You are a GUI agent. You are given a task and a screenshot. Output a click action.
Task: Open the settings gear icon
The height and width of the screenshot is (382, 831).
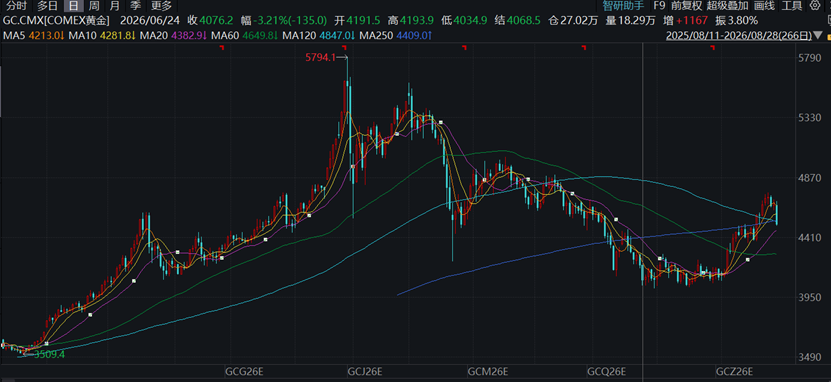(814, 6)
